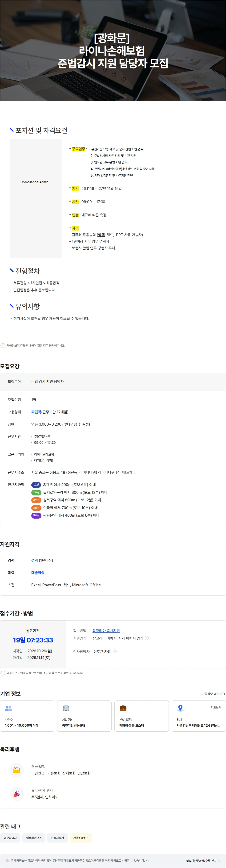Click the 산업(업종) briefcase icon
This screenshot has width=226, height=868.
point(123,708)
